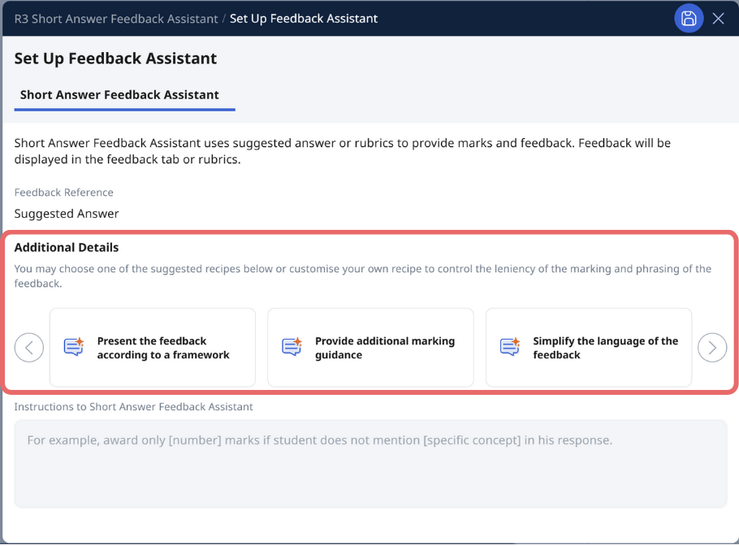Image resolution: width=739 pixels, height=546 pixels.
Task: Switch to Short Answer Feedback Assistant tab
Action: 119,95
